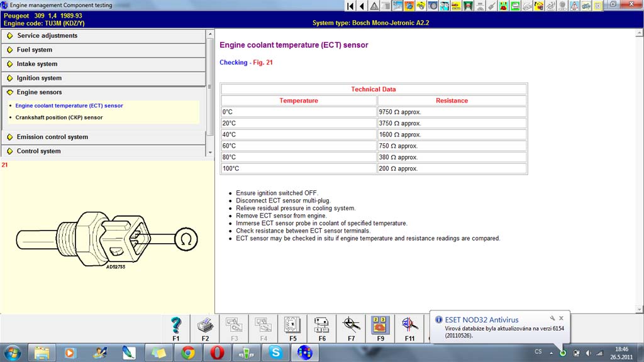
Task: Click the F9 fault codes icon
Action: click(x=380, y=325)
